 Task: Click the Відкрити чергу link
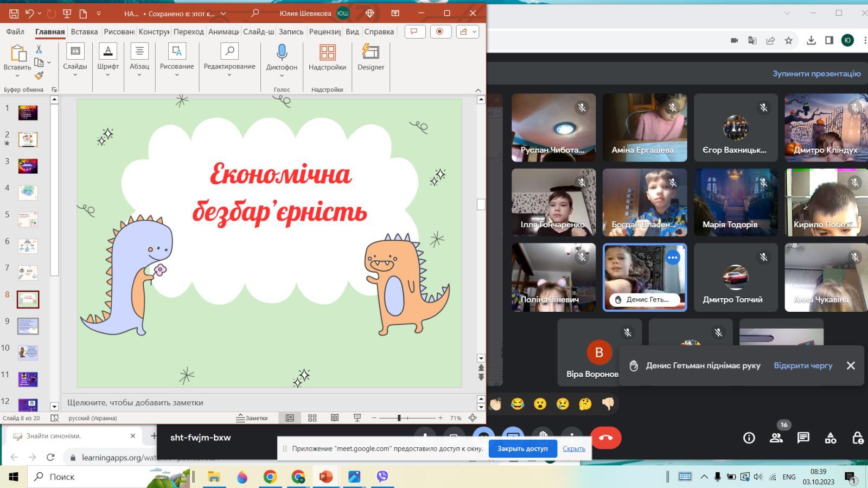pyautogui.click(x=803, y=365)
